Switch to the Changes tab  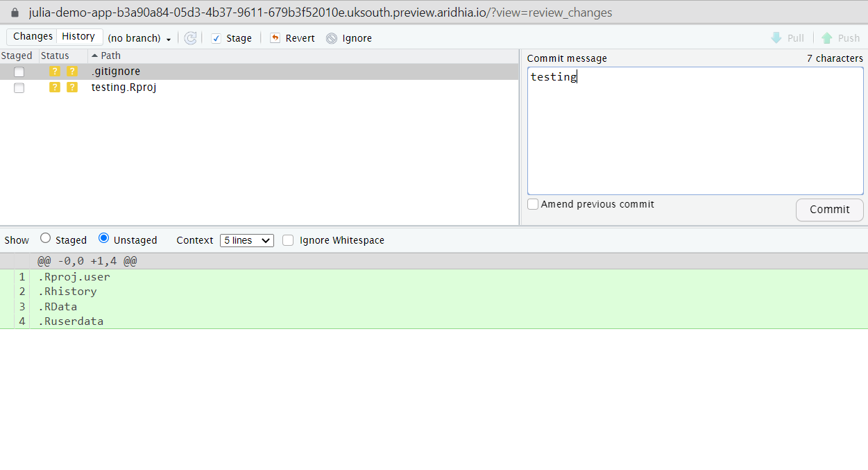tap(32, 35)
